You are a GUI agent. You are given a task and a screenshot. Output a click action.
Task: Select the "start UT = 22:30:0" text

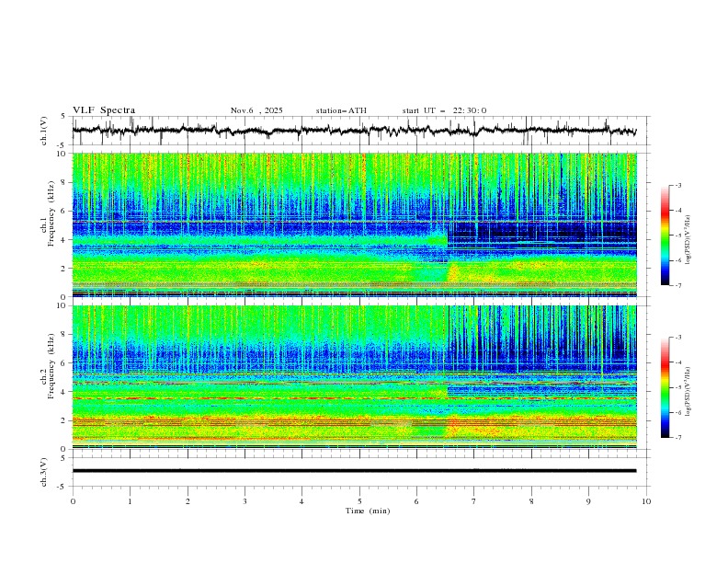coord(444,110)
